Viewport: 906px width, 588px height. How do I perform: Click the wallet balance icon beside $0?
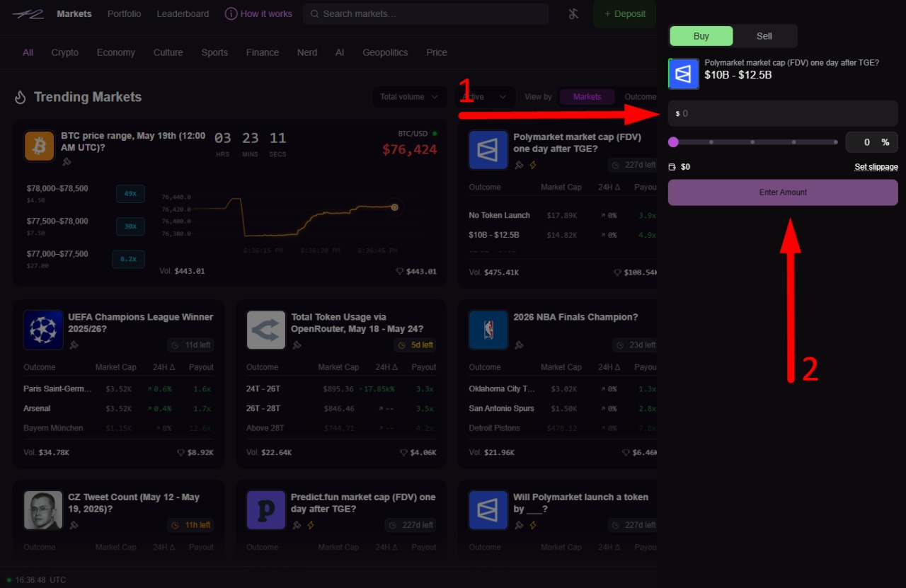(672, 167)
